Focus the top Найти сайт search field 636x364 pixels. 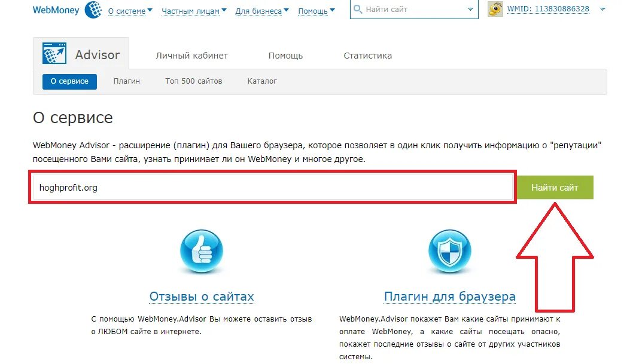coord(413,9)
